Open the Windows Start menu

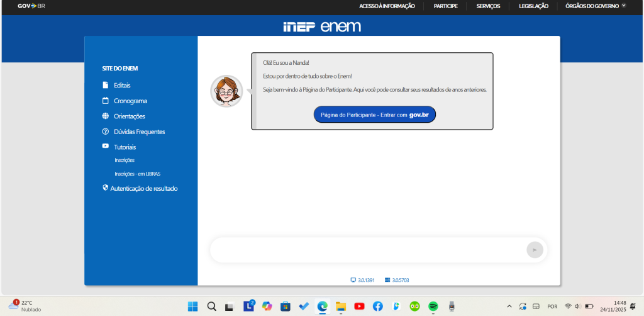192,307
